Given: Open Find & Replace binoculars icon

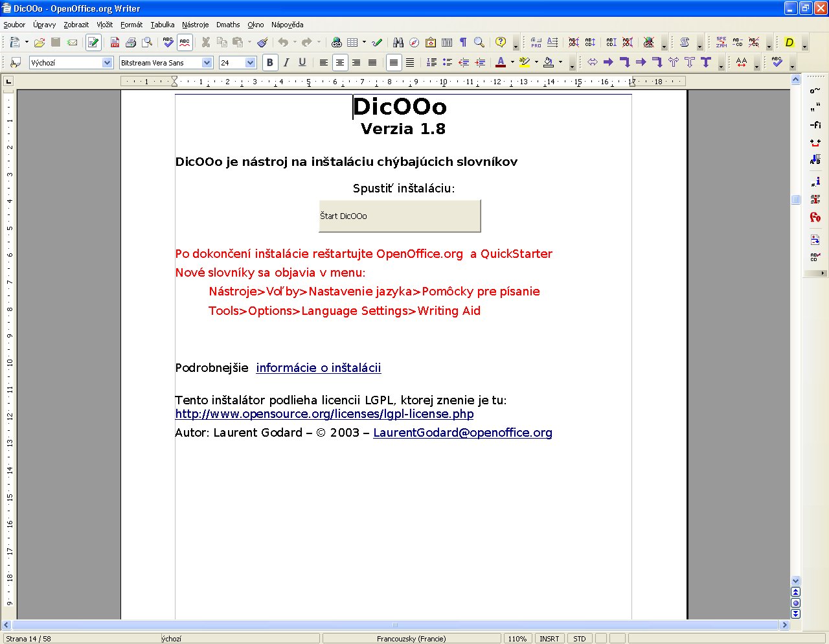Looking at the screenshot, I should coord(398,42).
